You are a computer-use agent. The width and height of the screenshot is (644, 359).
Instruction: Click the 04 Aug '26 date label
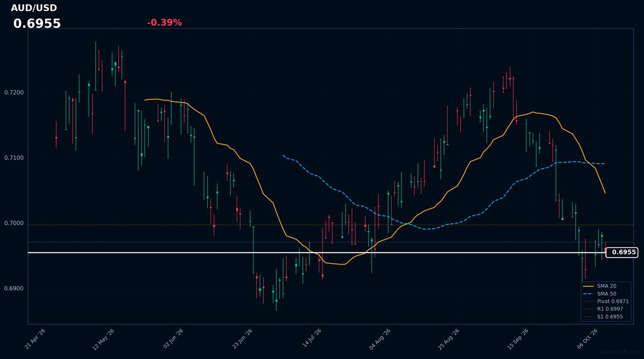tap(380, 340)
